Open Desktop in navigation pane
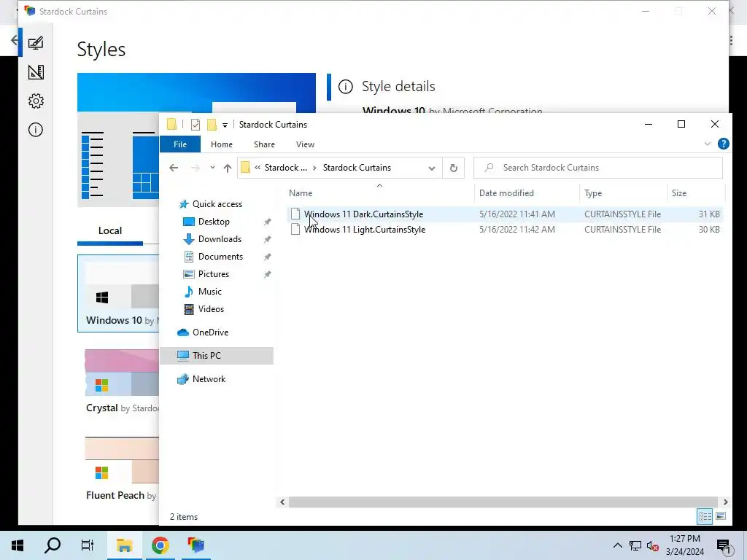 click(x=214, y=222)
